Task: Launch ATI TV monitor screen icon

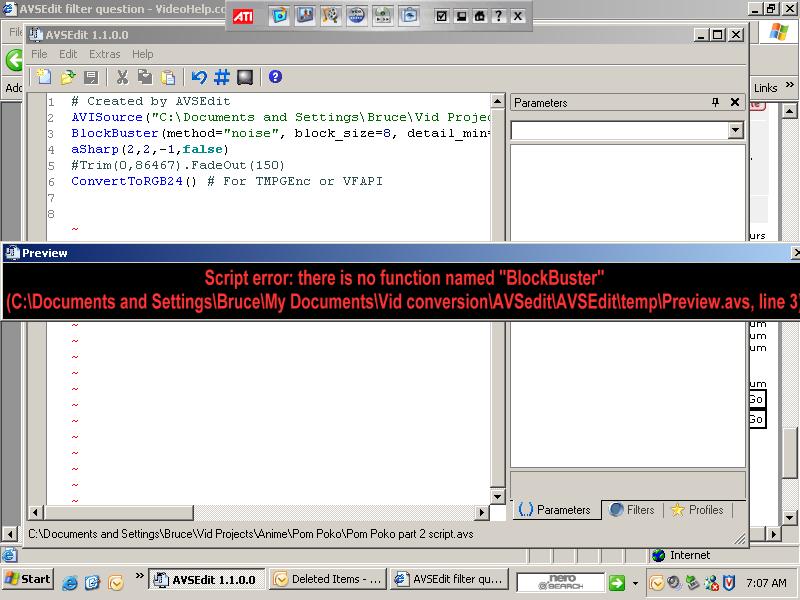Action: pyautogui.click(x=279, y=16)
